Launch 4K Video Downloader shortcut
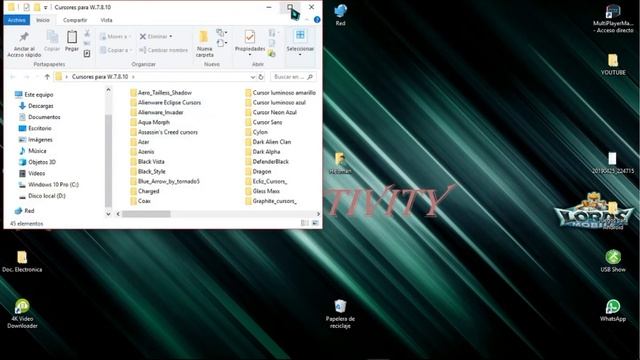This screenshot has height=360, width=640. point(22,314)
